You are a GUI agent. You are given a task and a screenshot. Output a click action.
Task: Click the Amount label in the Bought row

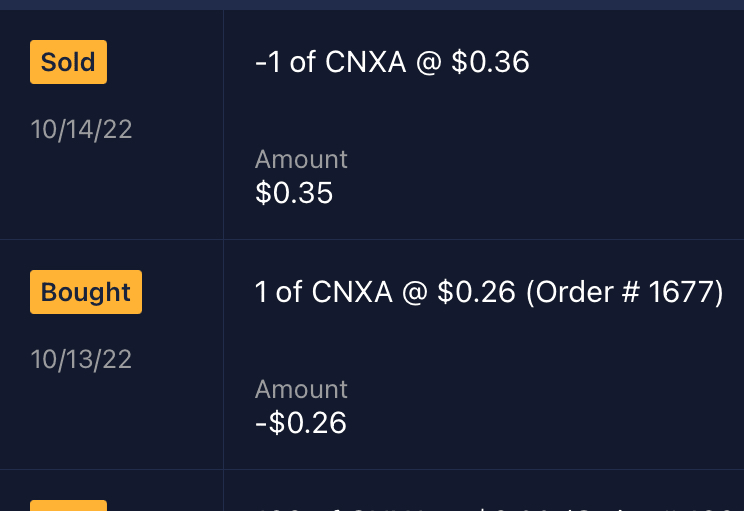(301, 389)
